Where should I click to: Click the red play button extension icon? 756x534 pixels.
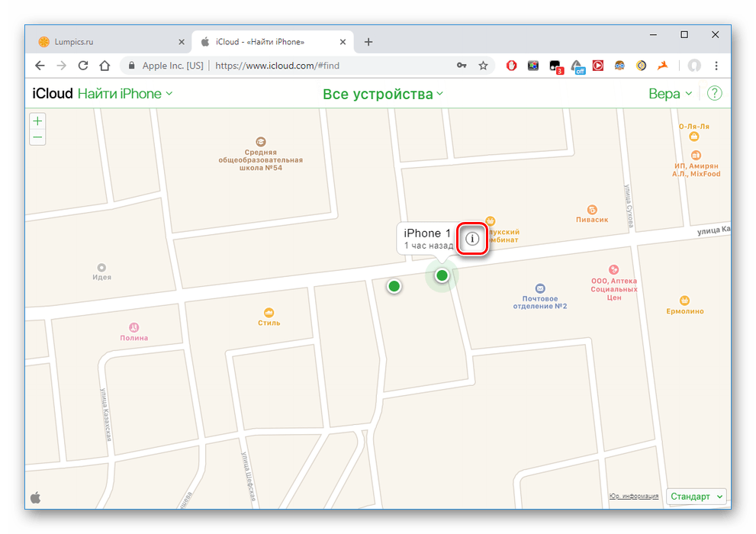point(598,66)
